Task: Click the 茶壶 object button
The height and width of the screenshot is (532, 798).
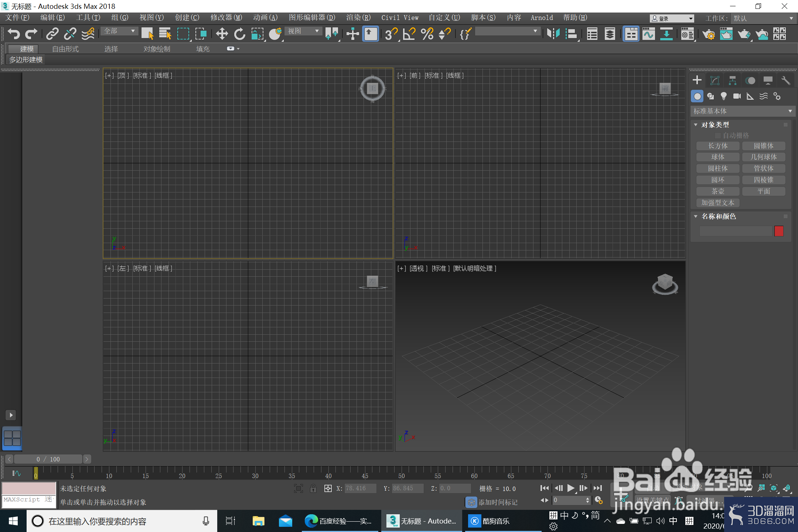Action: coord(718,191)
